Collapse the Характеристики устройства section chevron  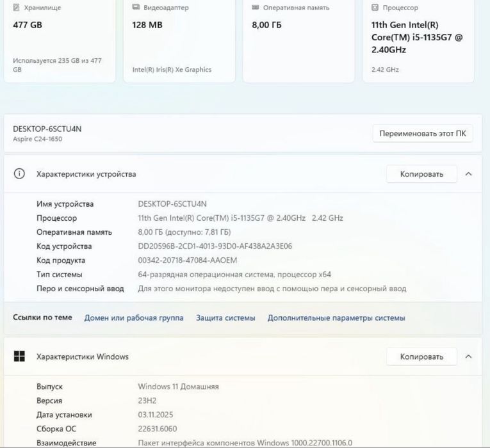click(468, 174)
